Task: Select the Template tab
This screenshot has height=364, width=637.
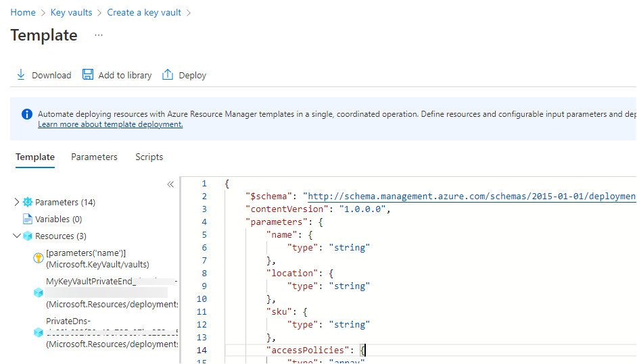Action: (35, 157)
